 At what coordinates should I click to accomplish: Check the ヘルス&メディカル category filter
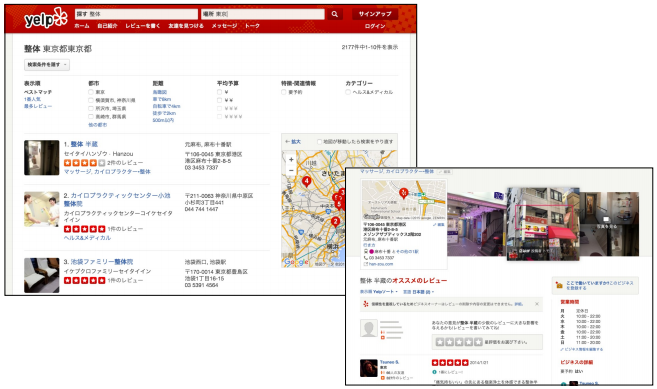pyautogui.click(x=348, y=92)
